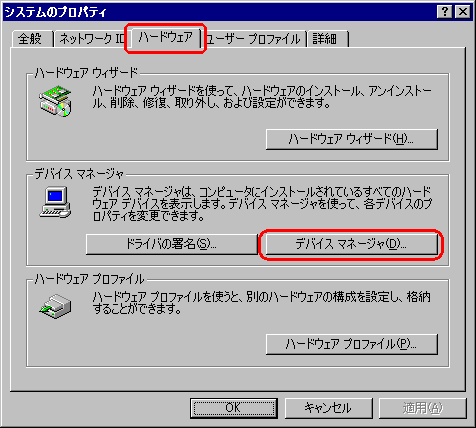Screen dimensions: 476x428
Task: Click the キャンセル button
Action: pos(328,408)
